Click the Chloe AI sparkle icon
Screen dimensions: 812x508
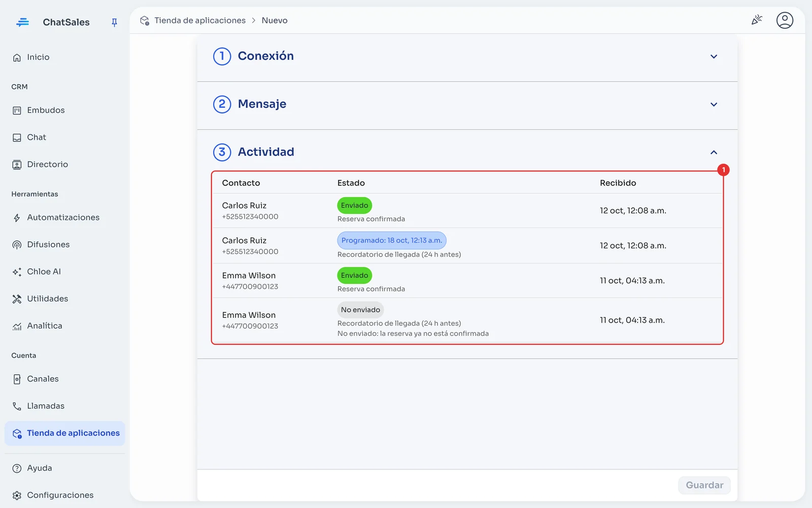point(17,272)
